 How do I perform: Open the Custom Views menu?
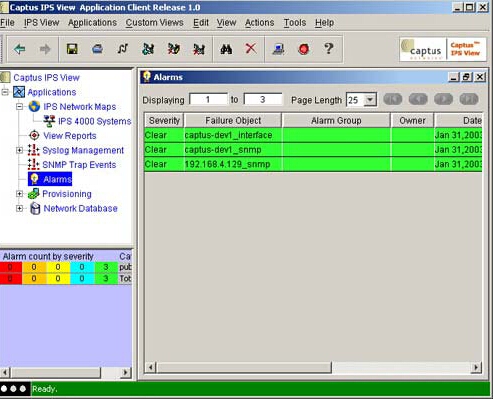pos(154,23)
